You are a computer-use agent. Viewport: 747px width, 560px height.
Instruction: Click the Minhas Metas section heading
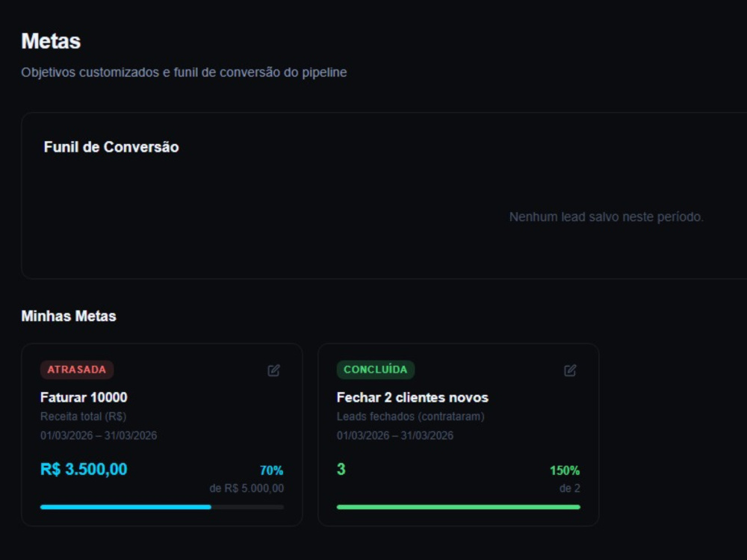pyautogui.click(x=69, y=316)
